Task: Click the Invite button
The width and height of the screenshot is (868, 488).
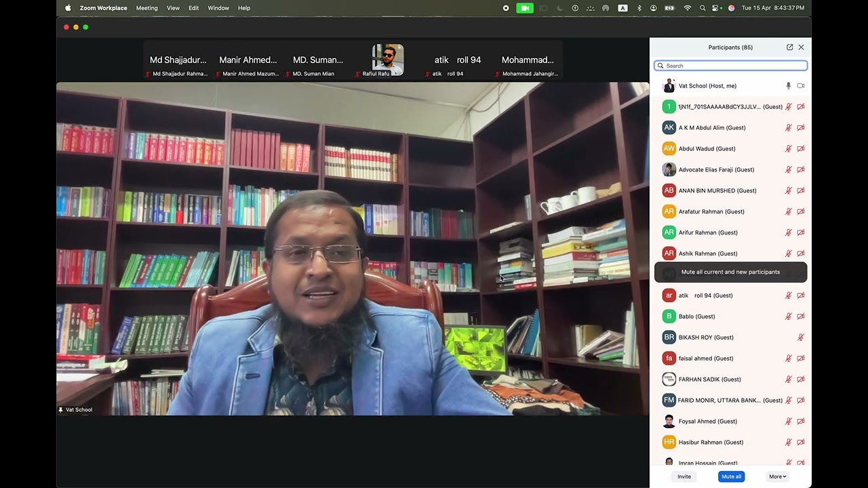Action: pos(684,476)
